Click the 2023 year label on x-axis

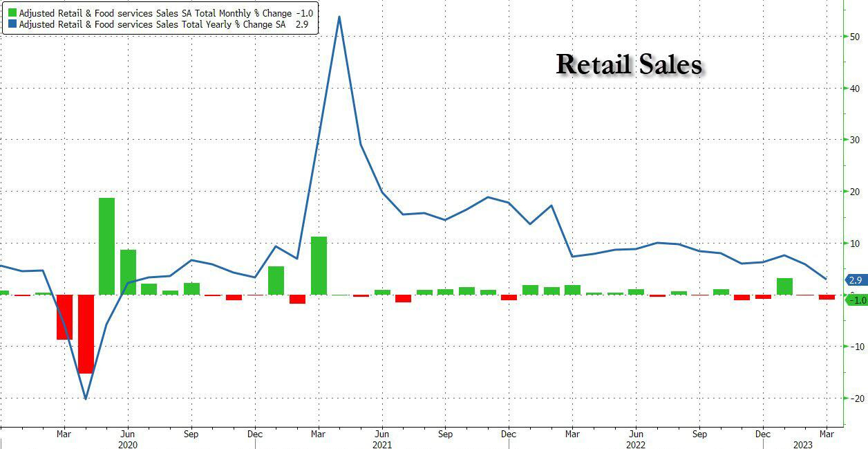pyautogui.click(x=802, y=445)
